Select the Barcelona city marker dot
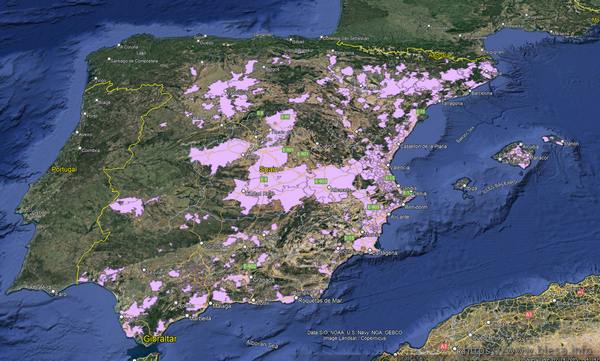 [x=470, y=92]
